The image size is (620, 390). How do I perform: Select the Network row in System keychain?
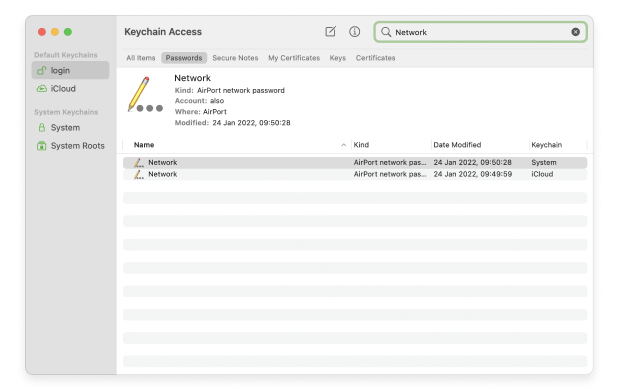(x=355, y=163)
